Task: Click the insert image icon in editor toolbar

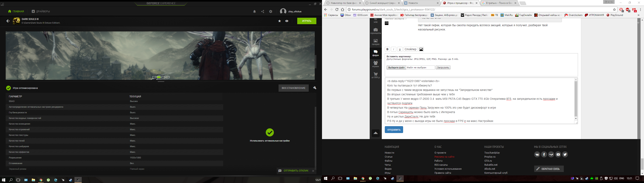Action: pyautogui.click(x=421, y=49)
